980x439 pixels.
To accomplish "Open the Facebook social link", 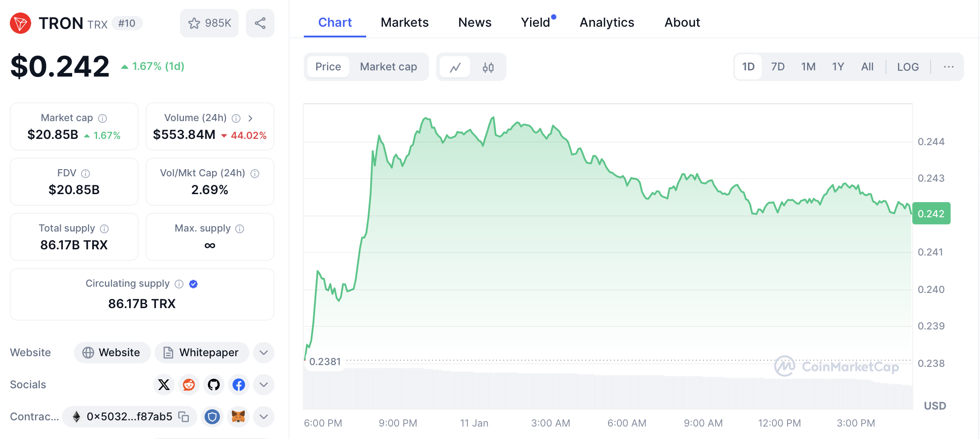I will point(239,385).
